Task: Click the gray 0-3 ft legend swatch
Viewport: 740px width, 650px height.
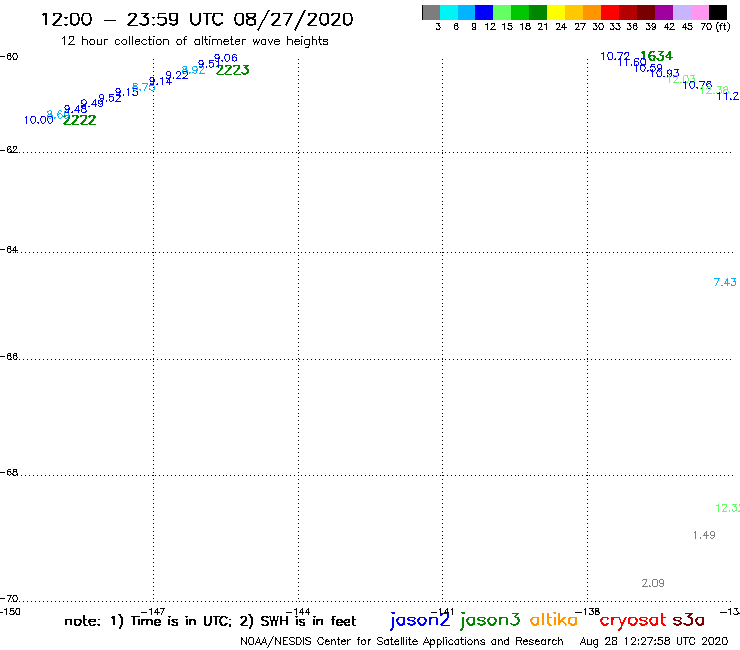Action: tap(431, 12)
